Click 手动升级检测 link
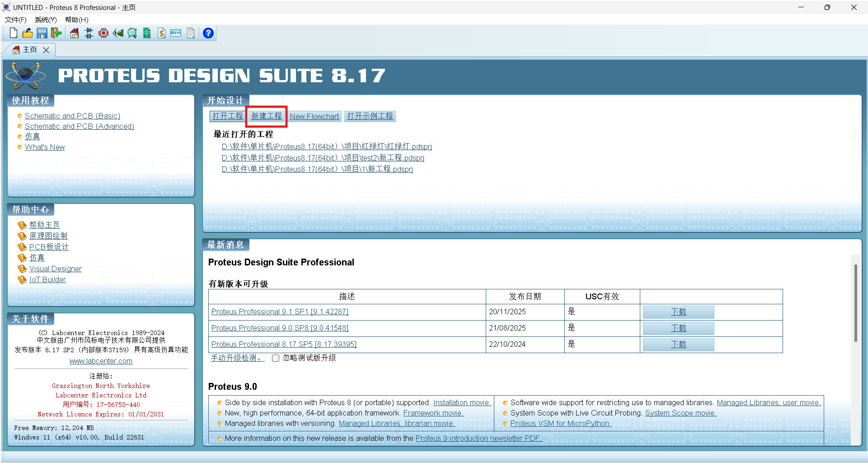This screenshot has width=868, height=463. [x=238, y=358]
